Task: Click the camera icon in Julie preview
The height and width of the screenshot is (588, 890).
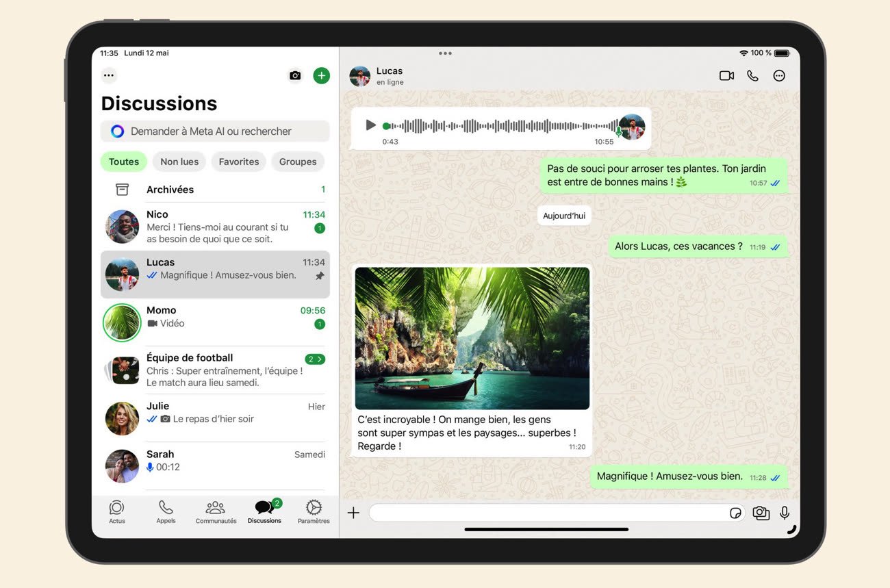Action: [165, 419]
